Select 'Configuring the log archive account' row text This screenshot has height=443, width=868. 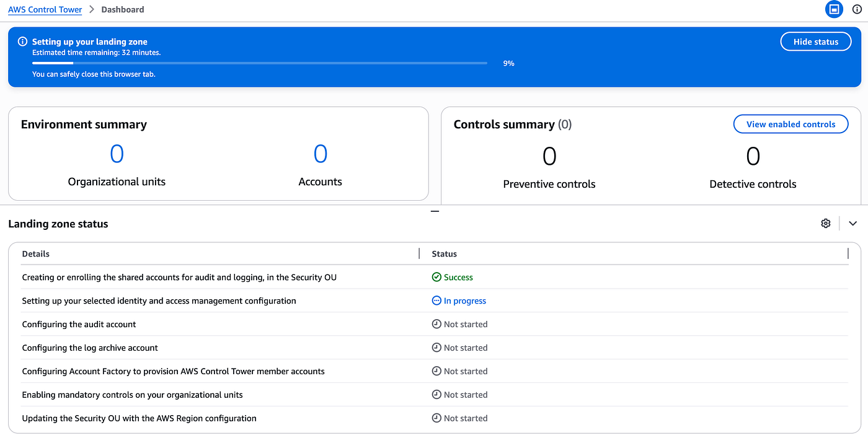(x=90, y=348)
